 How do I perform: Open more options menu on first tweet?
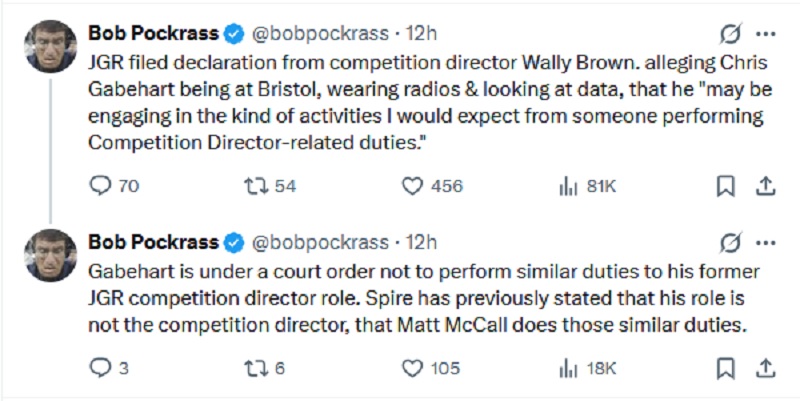[x=766, y=33]
